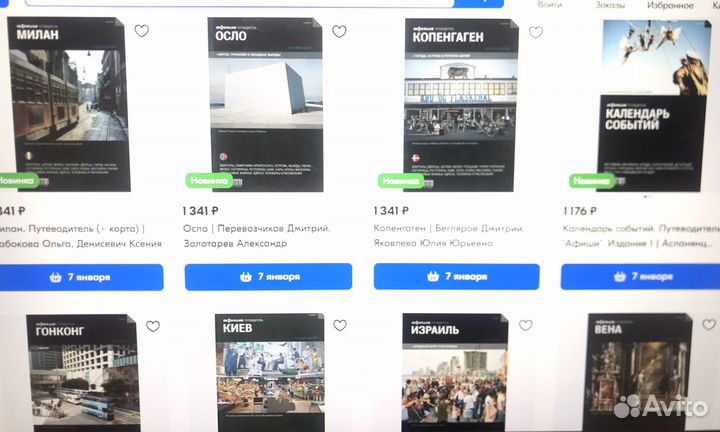Viewport: 720px width, 432px height.
Task: Open the Календарь событий cover image
Action: [x=654, y=106]
